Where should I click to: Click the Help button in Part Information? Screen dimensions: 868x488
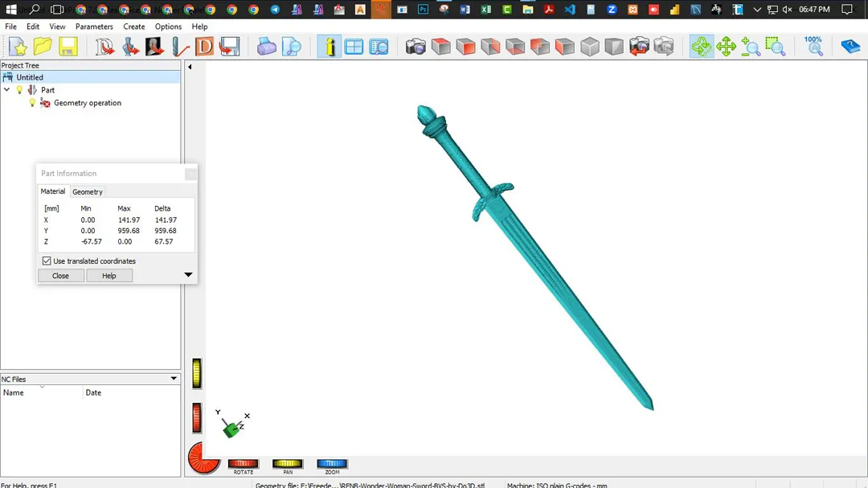click(x=109, y=276)
